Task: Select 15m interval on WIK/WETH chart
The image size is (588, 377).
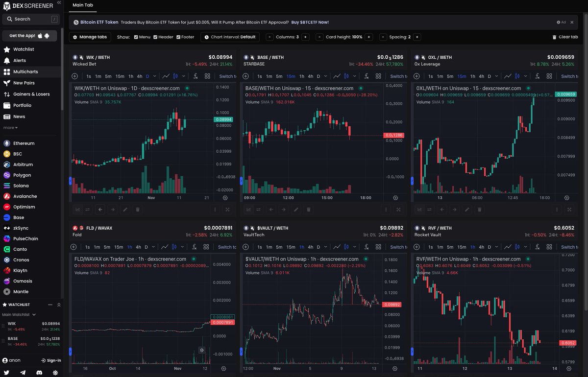Action: pos(119,76)
